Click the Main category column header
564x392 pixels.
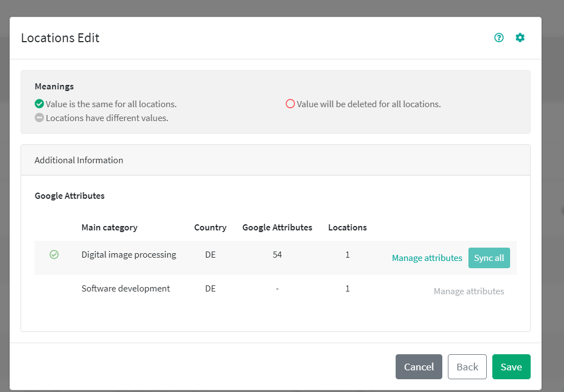click(x=109, y=227)
